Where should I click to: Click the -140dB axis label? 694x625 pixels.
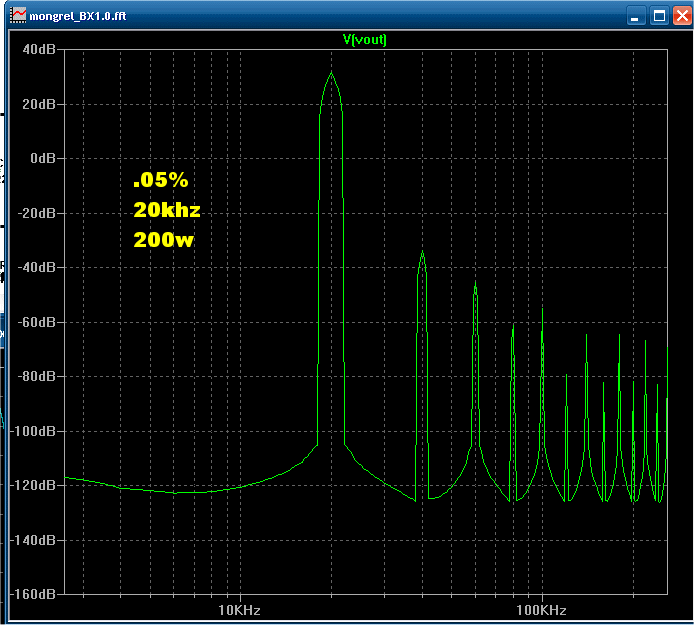tap(33, 540)
